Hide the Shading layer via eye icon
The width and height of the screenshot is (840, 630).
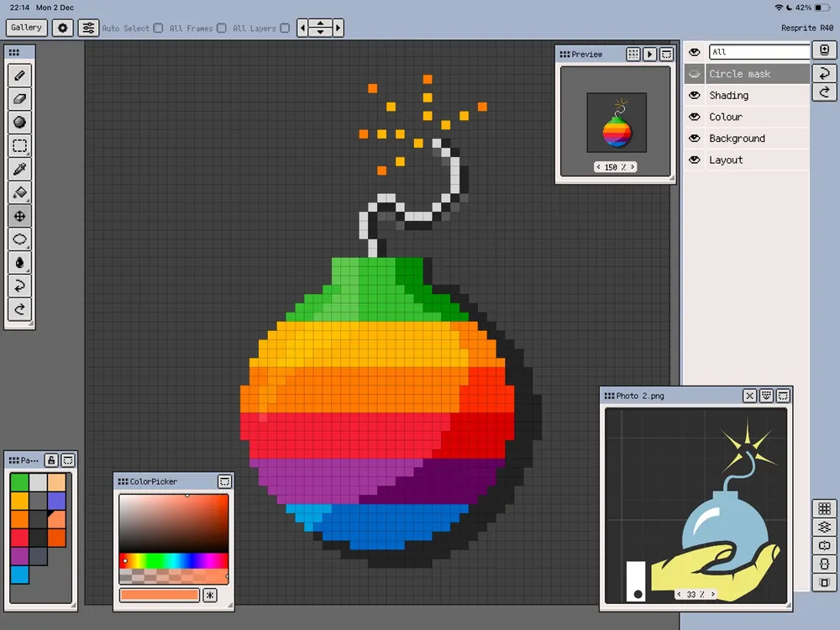click(695, 96)
